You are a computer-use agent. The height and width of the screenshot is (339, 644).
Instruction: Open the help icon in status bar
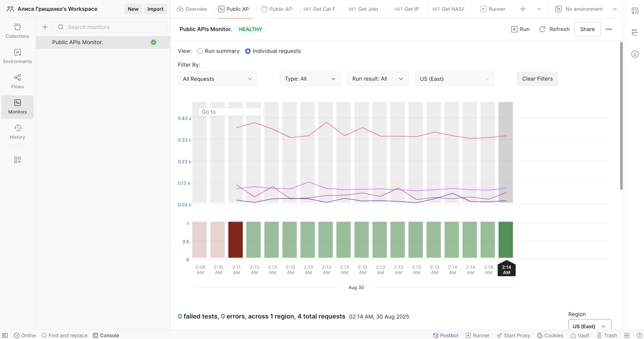[639, 335]
